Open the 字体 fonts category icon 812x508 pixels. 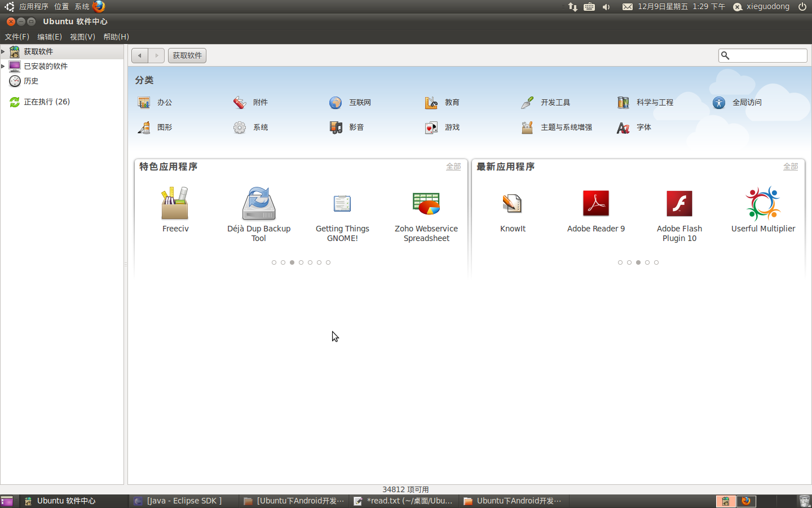point(623,128)
